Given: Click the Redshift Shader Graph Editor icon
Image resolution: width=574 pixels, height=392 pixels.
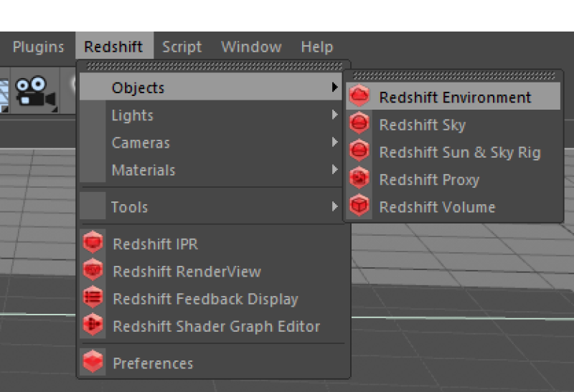Looking at the screenshot, I should (93, 325).
